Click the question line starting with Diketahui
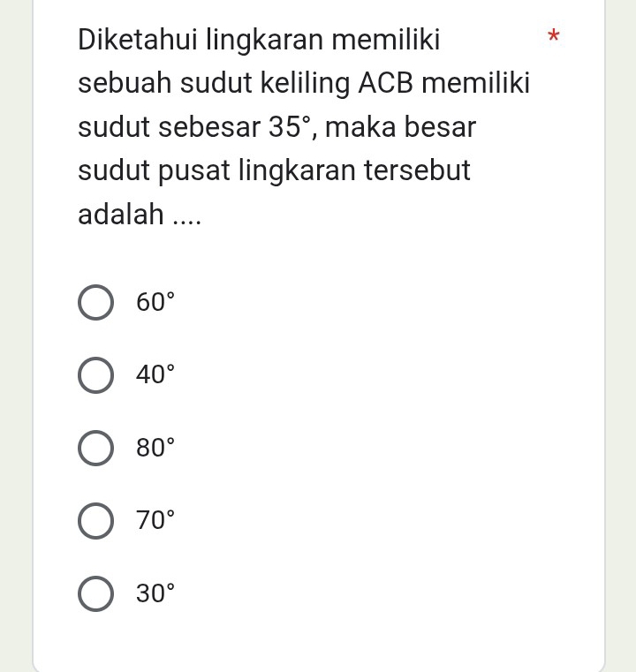This screenshot has height=672, width=636. (x=260, y=41)
